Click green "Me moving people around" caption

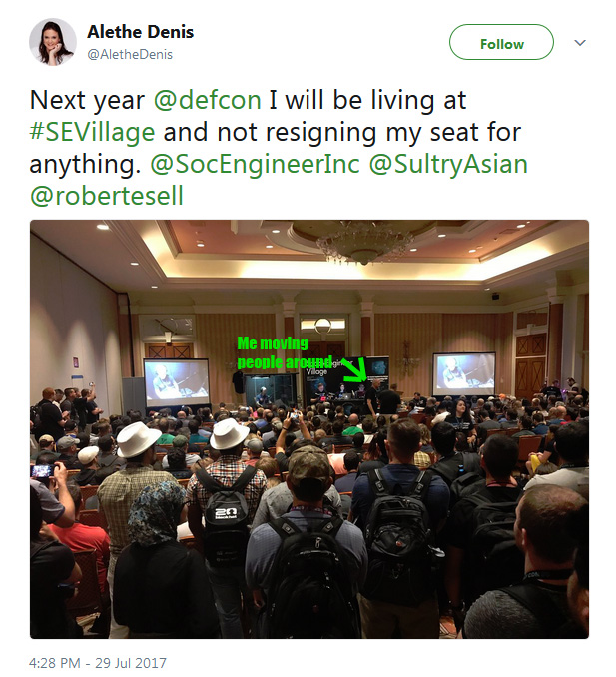pos(284,353)
